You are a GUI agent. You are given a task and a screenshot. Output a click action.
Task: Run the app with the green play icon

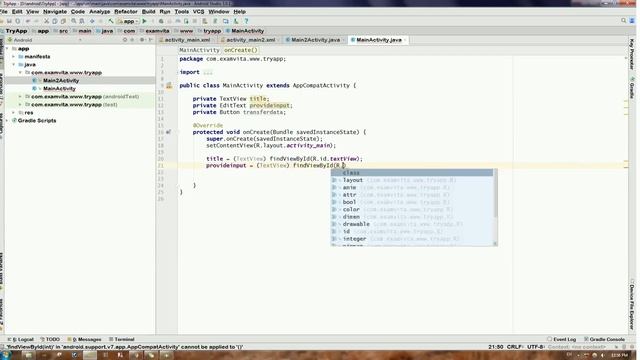(x=144, y=21)
